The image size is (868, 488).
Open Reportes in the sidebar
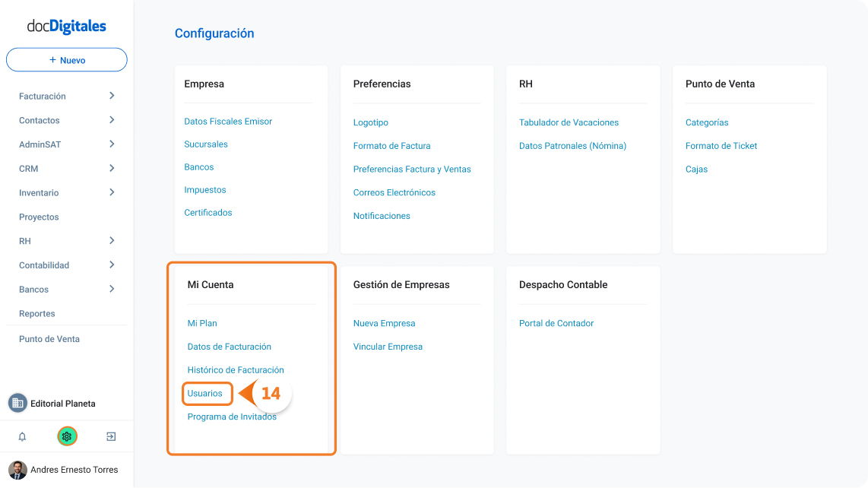[x=37, y=313]
